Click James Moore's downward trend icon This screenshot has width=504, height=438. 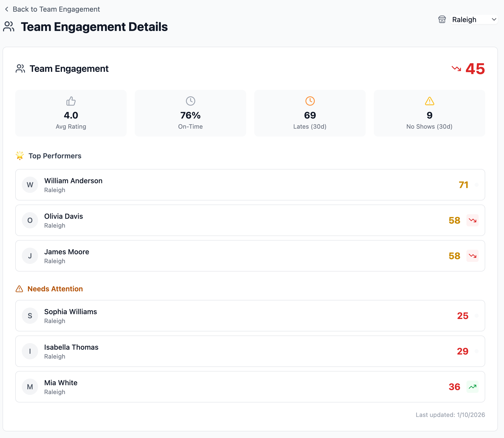coord(472,256)
